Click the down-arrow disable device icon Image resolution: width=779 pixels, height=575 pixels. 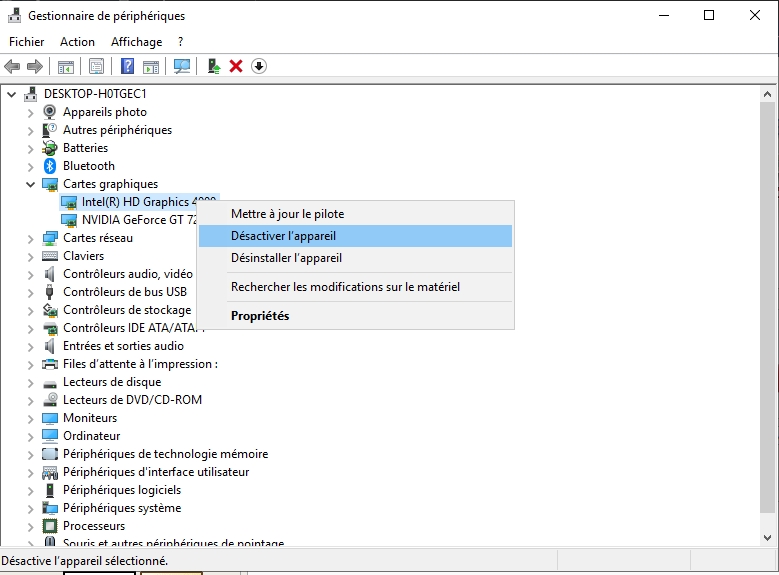259,66
